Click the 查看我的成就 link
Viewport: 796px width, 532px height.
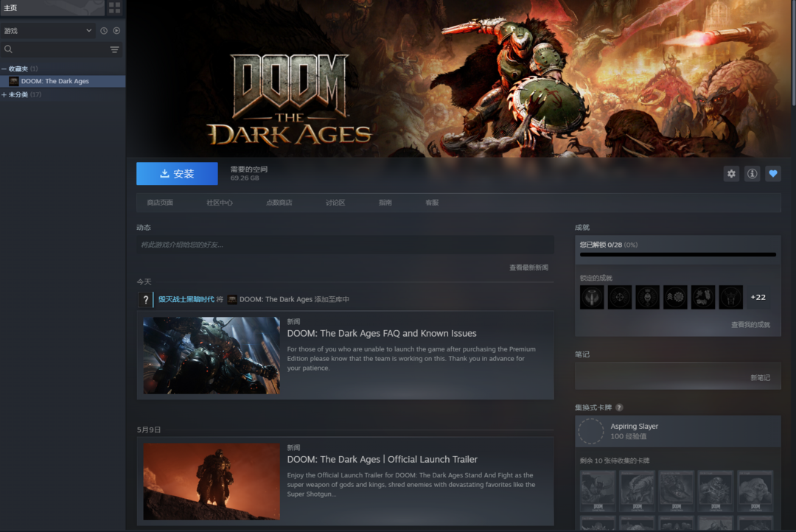[x=750, y=325]
